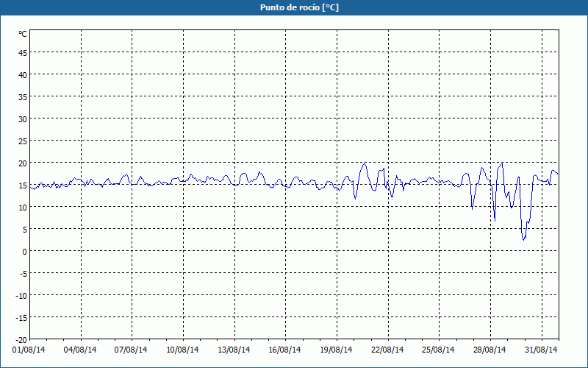Click the date label 28/08/14

click(490, 350)
